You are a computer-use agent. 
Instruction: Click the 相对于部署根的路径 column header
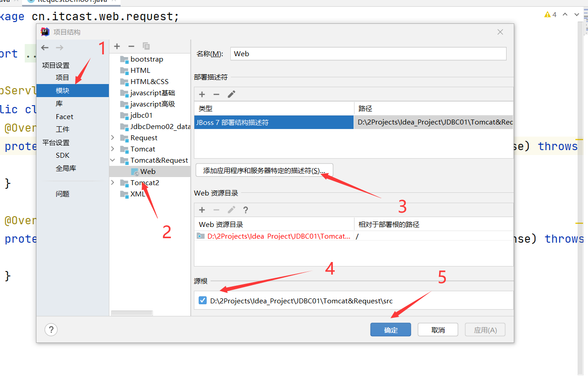(434, 224)
